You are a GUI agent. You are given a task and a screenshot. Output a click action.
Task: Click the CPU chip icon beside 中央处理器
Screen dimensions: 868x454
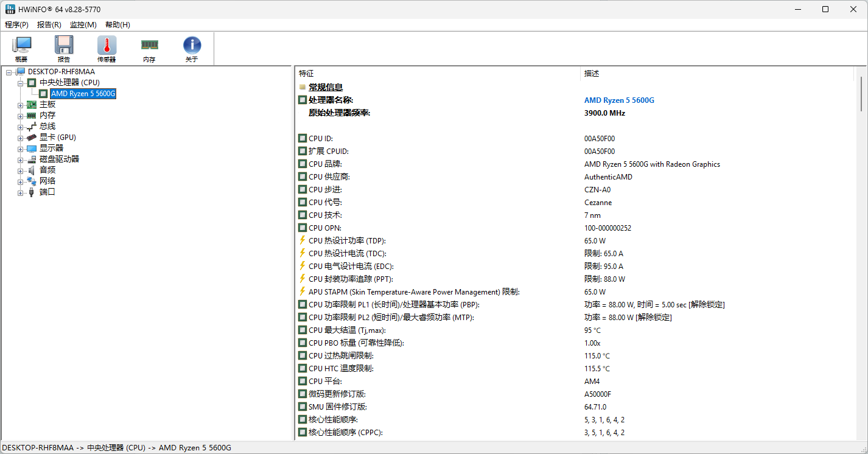pos(32,82)
